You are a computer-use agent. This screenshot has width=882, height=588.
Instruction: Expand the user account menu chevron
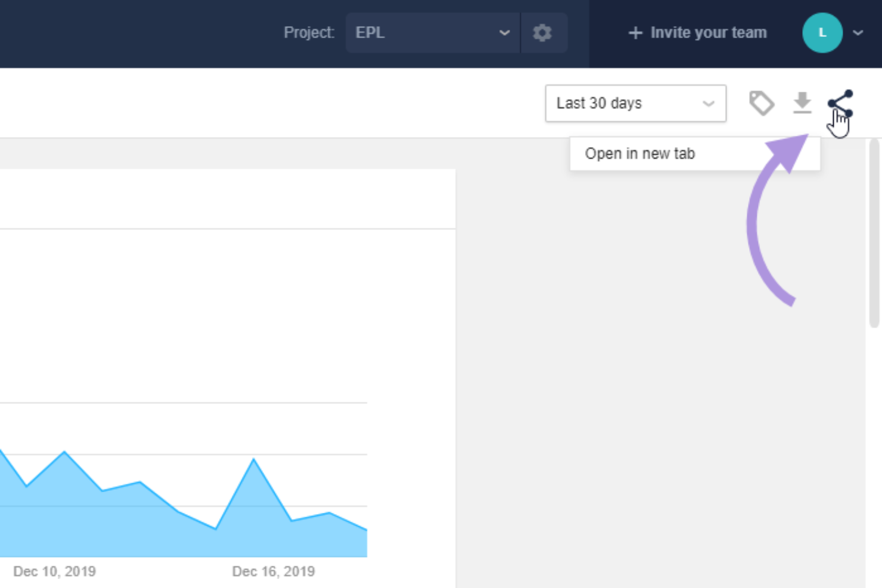coord(858,33)
